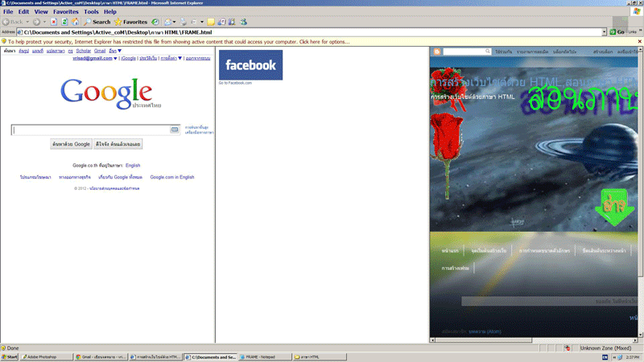Close the security information bar
The height and width of the screenshot is (362, 644).
coord(639,42)
